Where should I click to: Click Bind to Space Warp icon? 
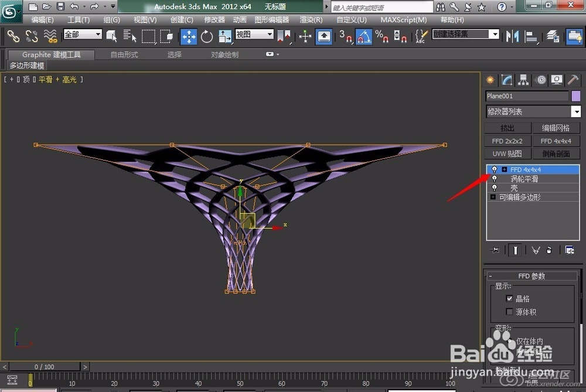(50, 36)
